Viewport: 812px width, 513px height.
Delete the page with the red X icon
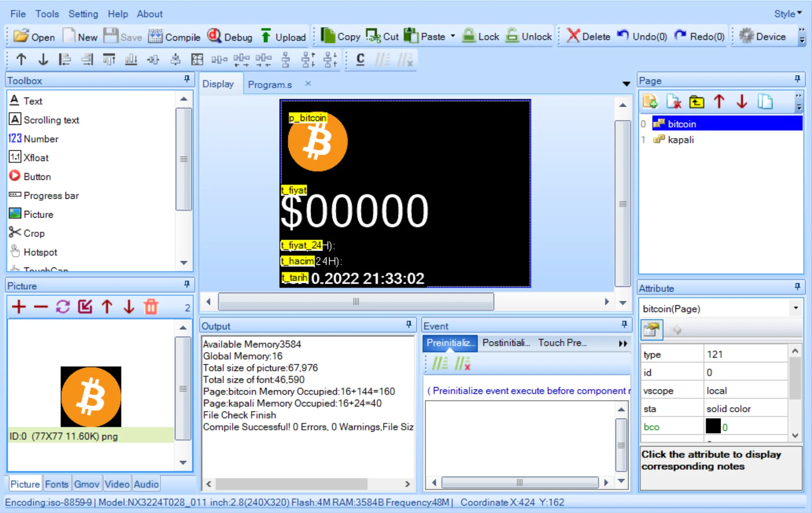click(674, 102)
